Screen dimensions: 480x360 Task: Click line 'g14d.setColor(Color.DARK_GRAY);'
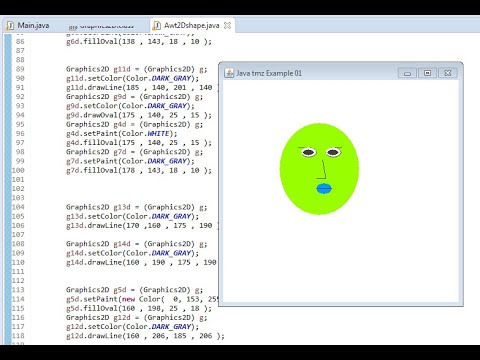(x=132, y=253)
